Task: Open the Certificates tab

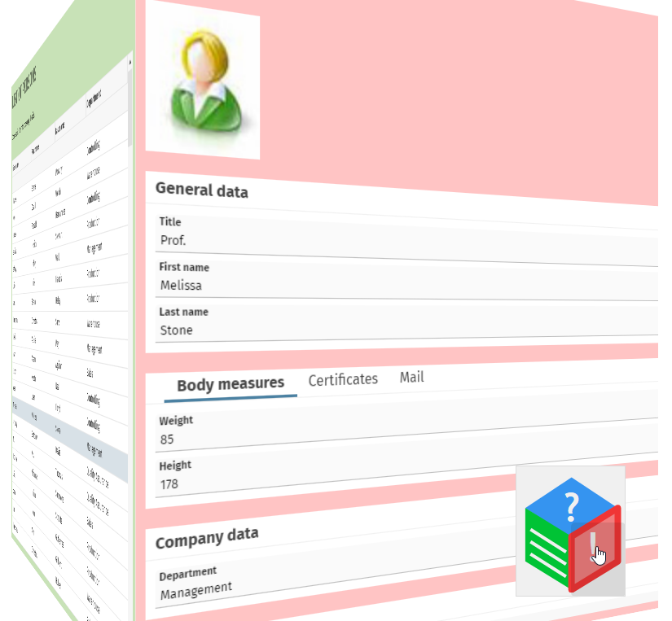Action: [343, 379]
